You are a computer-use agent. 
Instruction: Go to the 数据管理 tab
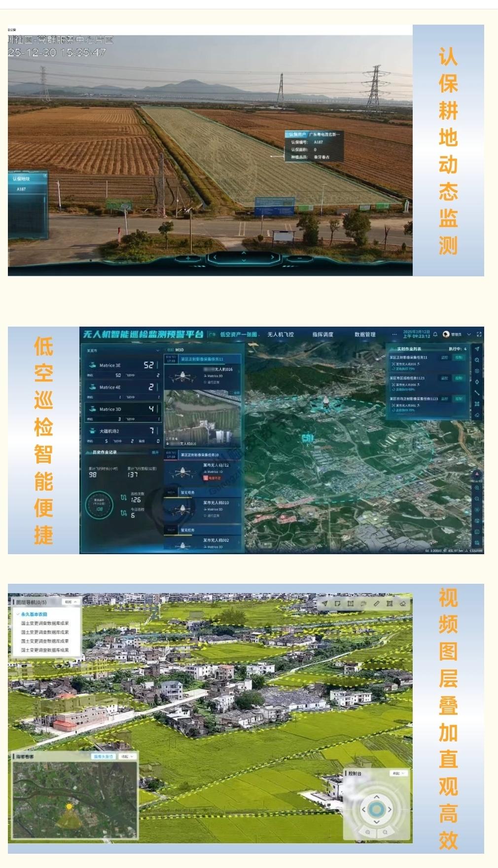coord(365,334)
